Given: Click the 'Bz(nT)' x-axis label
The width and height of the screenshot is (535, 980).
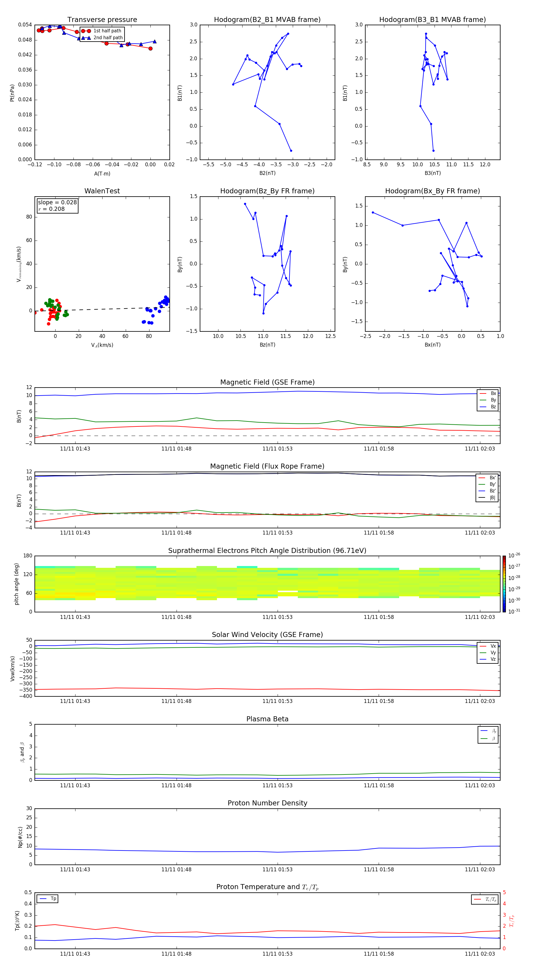Looking at the screenshot, I should pyautogui.click(x=267, y=345).
